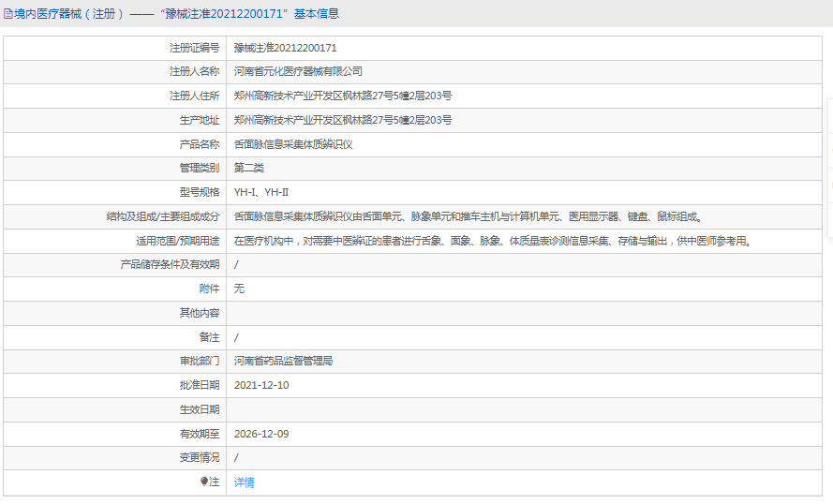The image size is (833, 504).
Task: Click the 产品储存条件及有效期 label
Action: (170, 264)
